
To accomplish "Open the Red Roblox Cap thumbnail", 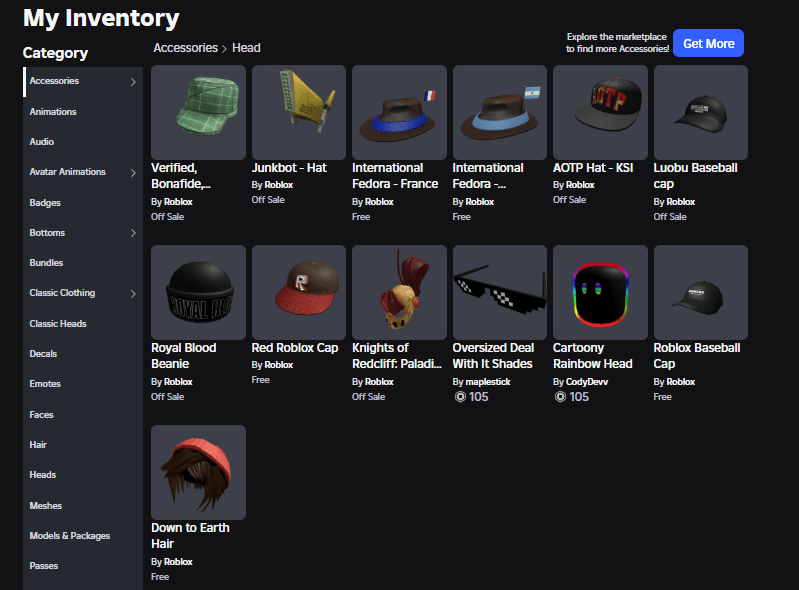I will point(299,292).
